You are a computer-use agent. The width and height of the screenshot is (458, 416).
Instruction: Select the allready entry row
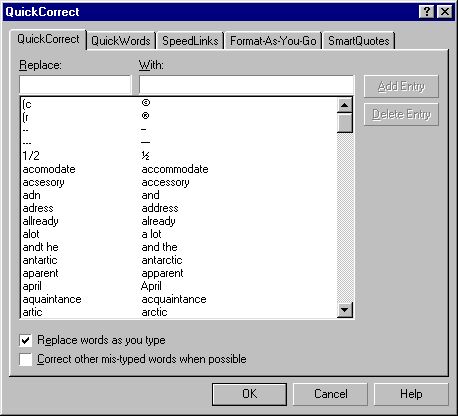tap(179, 221)
